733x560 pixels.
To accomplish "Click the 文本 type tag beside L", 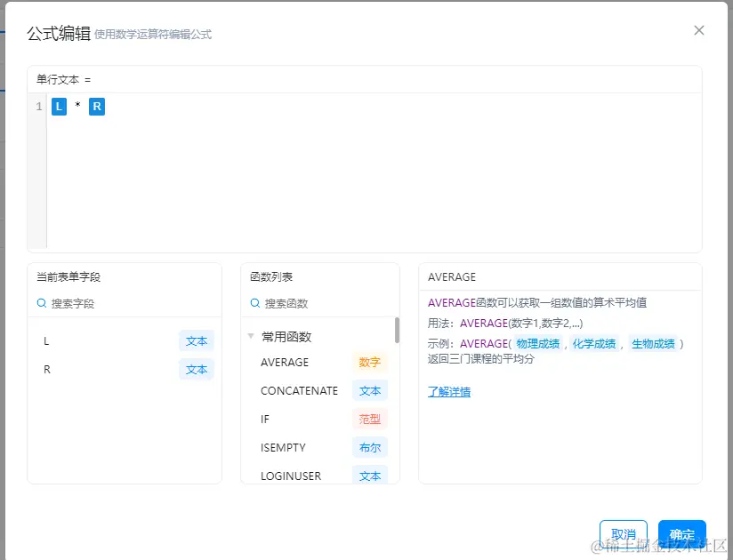I will pos(197,341).
